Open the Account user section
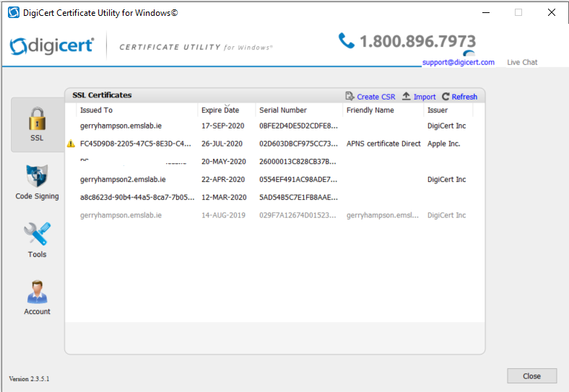 [37, 297]
